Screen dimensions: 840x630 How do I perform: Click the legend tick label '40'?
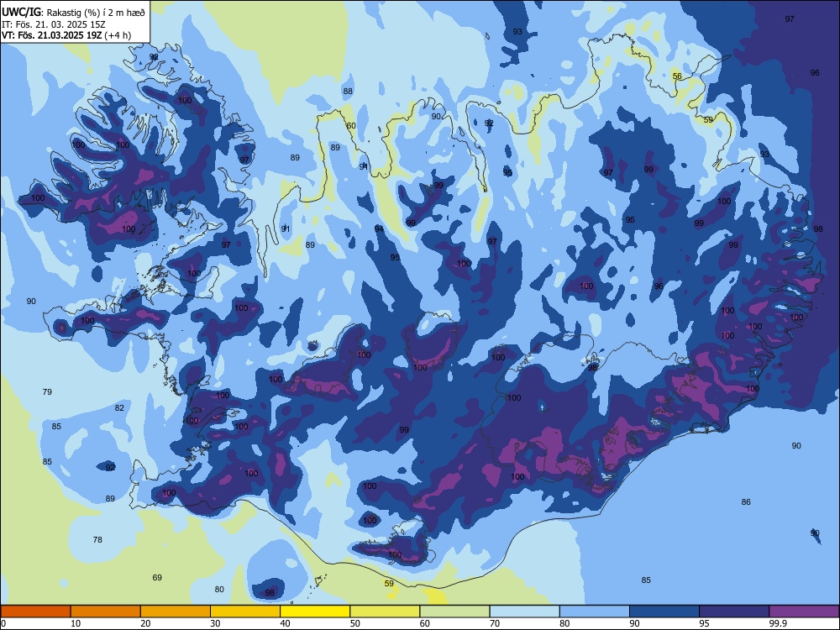[286, 623]
